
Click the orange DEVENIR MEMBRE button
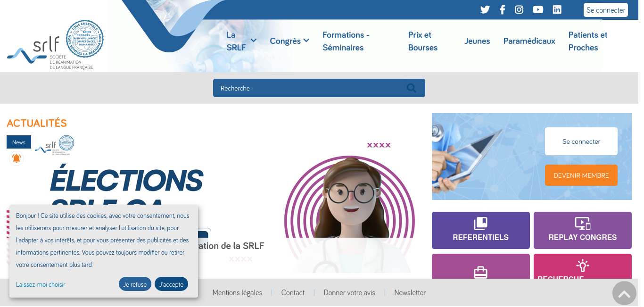click(x=581, y=175)
